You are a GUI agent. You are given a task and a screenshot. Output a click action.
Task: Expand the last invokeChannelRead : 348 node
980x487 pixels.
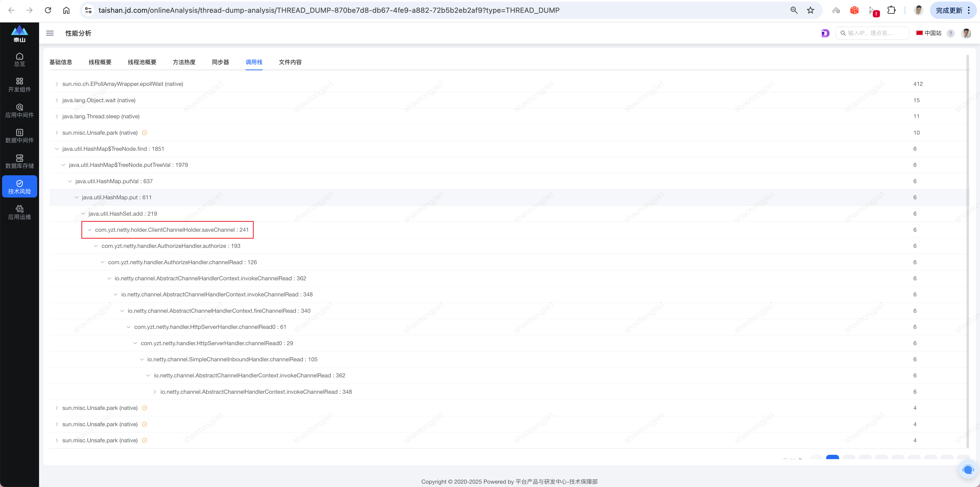click(155, 392)
